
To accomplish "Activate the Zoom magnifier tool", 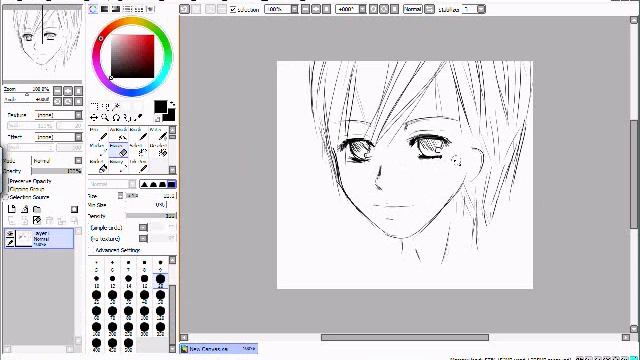I will [x=105, y=118].
